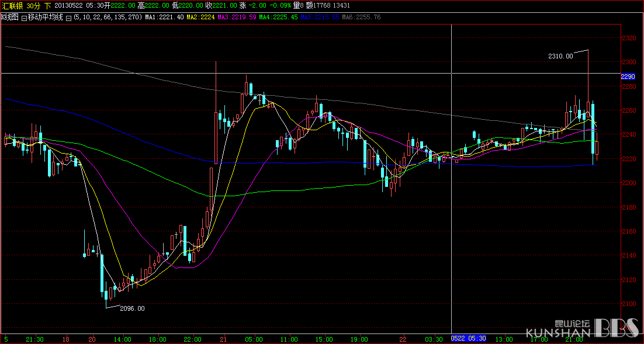Click the 2200 price axis label

click(x=628, y=183)
